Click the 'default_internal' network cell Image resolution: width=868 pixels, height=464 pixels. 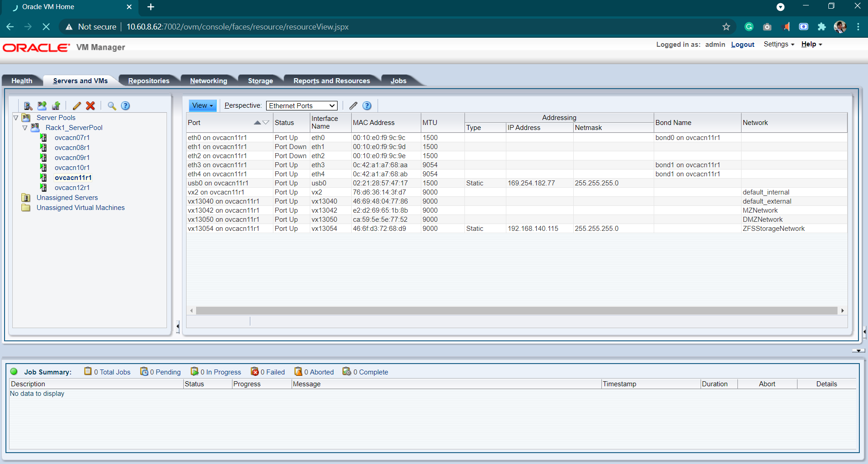click(766, 192)
